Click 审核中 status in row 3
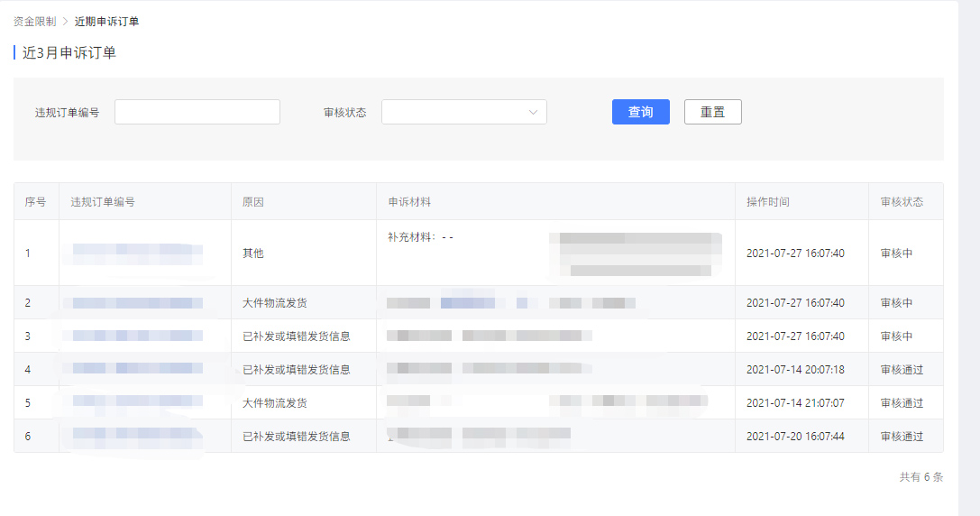The width and height of the screenshot is (980, 516). pyautogui.click(x=896, y=336)
